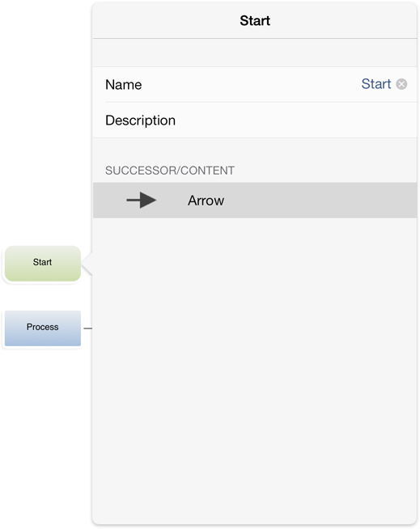The width and height of the screenshot is (420, 529).
Task: Click popover pointer triangle beside Start node
Action: tap(87, 264)
